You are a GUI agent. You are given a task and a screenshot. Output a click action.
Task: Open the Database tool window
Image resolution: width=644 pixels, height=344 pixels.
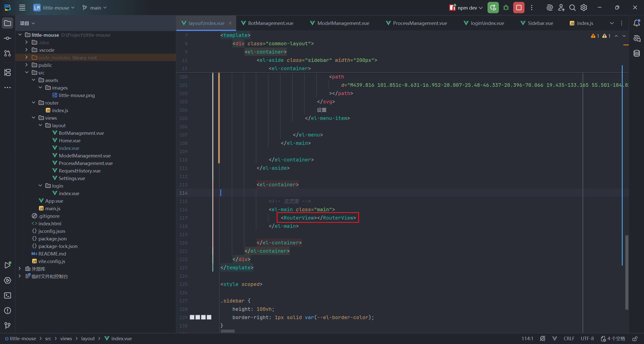pyautogui.click(x=637, y=53)
